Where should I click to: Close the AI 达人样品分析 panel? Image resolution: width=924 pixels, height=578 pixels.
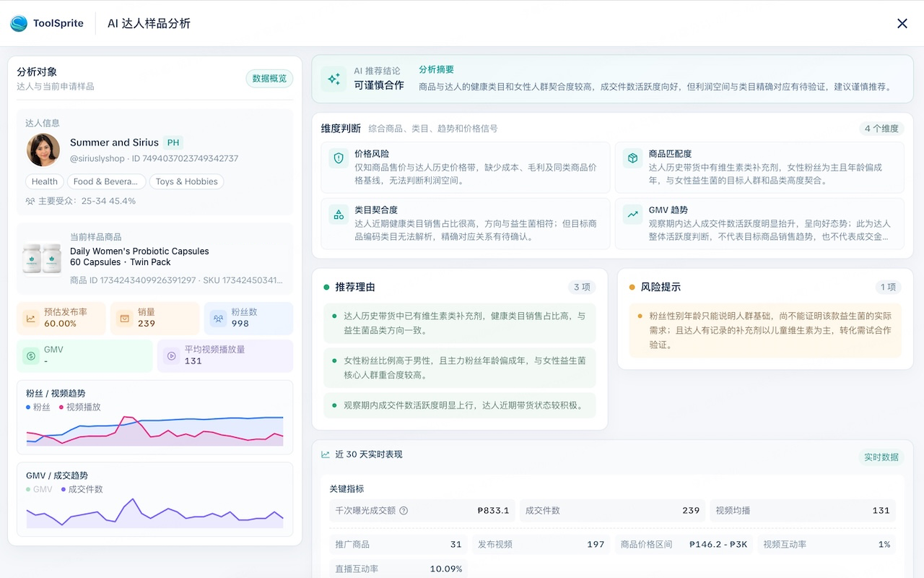(902, 23)
